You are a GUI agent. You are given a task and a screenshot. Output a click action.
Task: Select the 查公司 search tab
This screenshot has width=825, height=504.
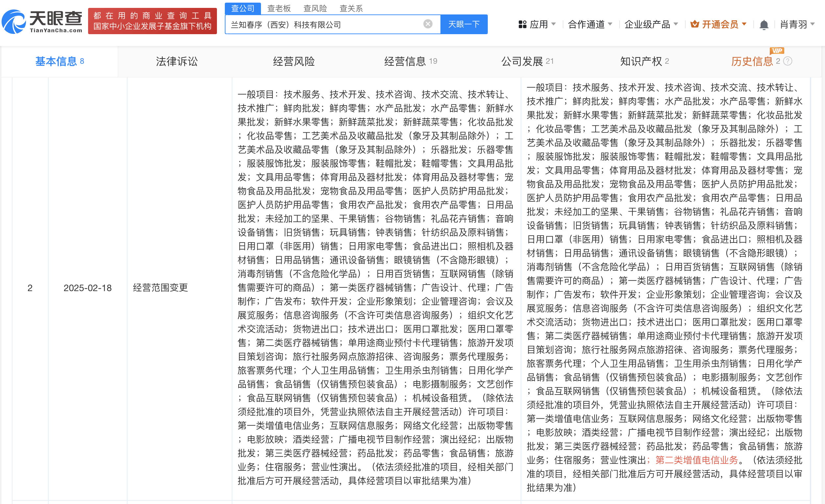point(243,8)
